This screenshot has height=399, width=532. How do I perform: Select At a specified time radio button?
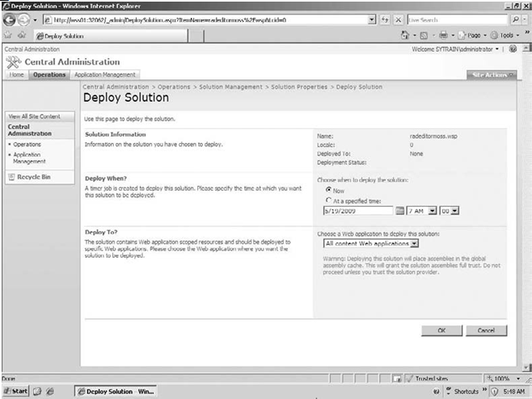(328, 200)
